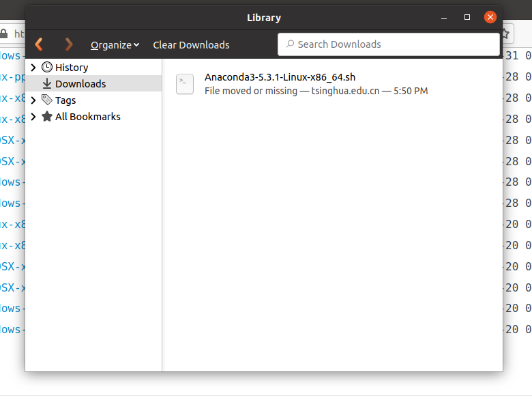
Task: Select History clock icon
Action: pos(47,67)
